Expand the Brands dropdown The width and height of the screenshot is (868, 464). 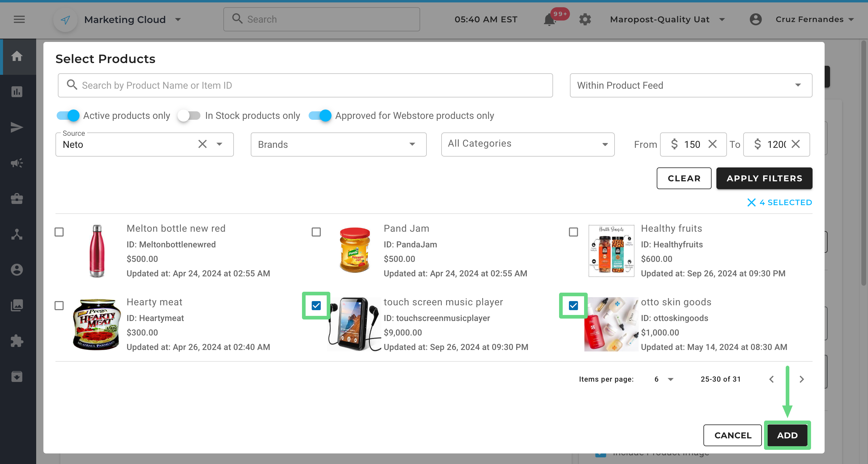(338, 144)
